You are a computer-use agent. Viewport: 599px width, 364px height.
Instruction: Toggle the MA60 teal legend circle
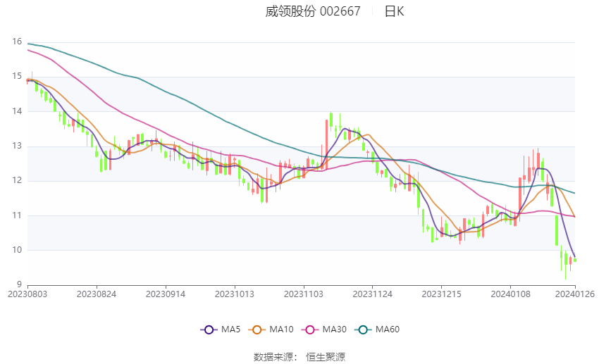click(x=363, y=330)
